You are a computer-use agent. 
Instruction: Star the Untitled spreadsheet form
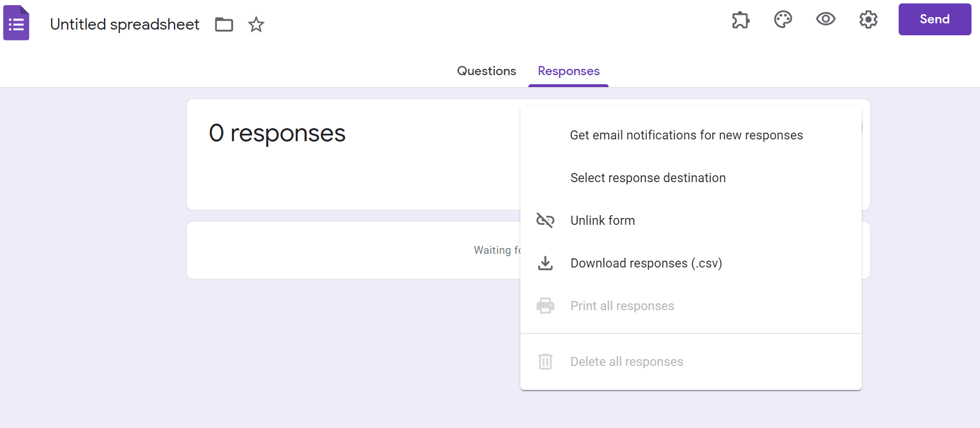coord(256,24)
